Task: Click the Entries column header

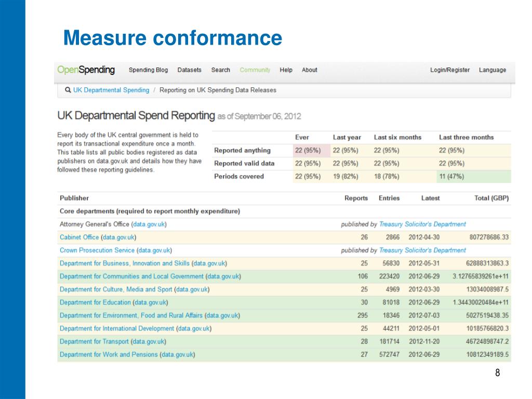Action: (x=389, y=198)
